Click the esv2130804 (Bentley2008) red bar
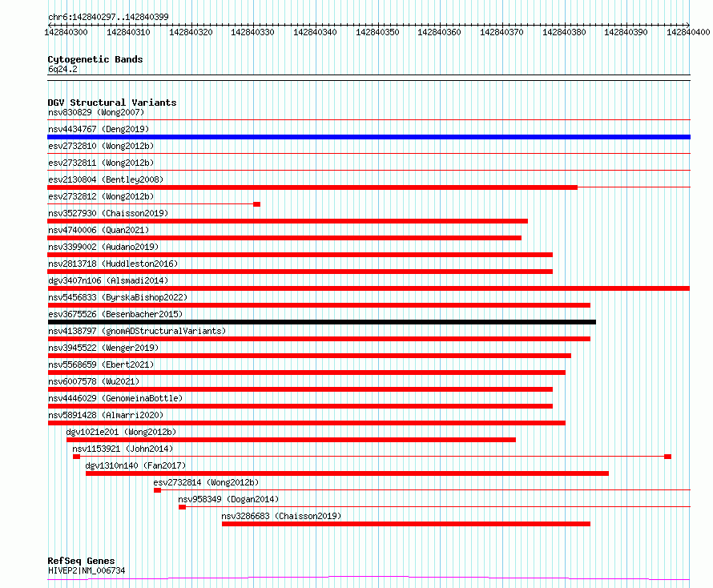The width and height of the screenshot is (713, 588). click(x=312, y=187)
